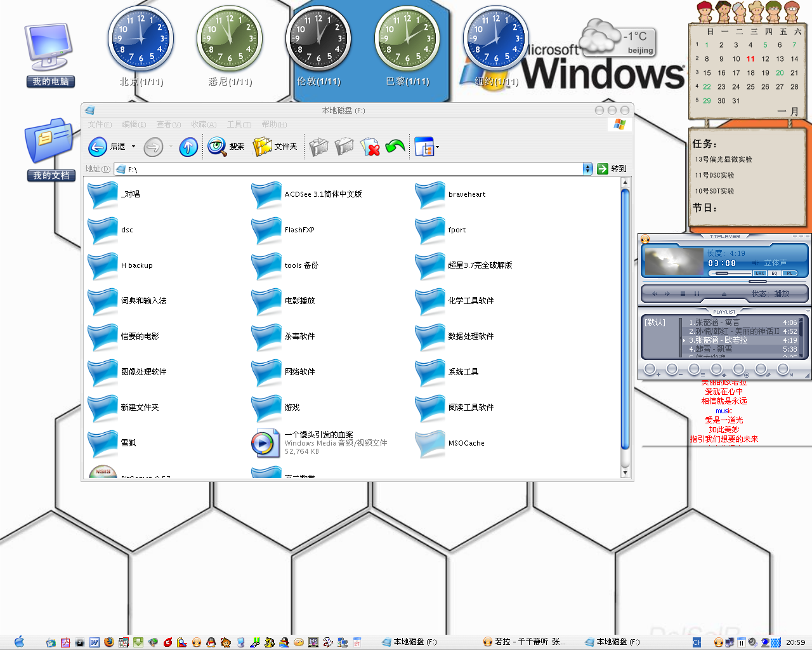Screen dimensions: 812x650
Task: Open the Search (搜索) pane
Action: 226,147
